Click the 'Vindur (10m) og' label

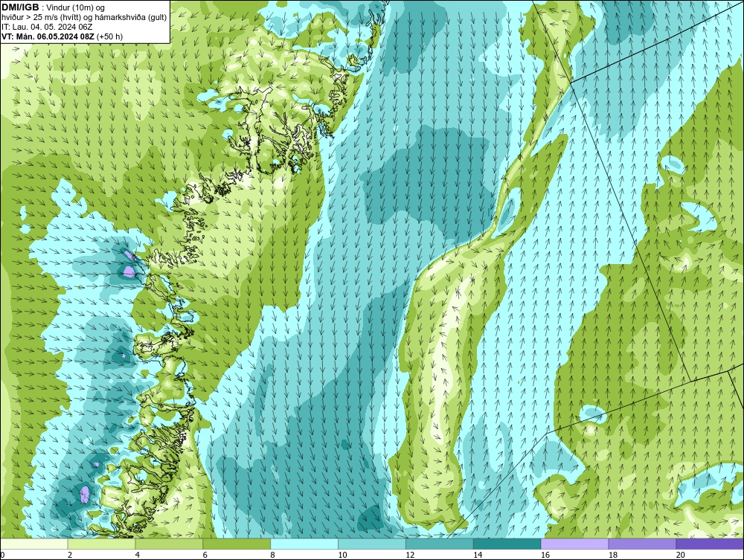point(74,8)
